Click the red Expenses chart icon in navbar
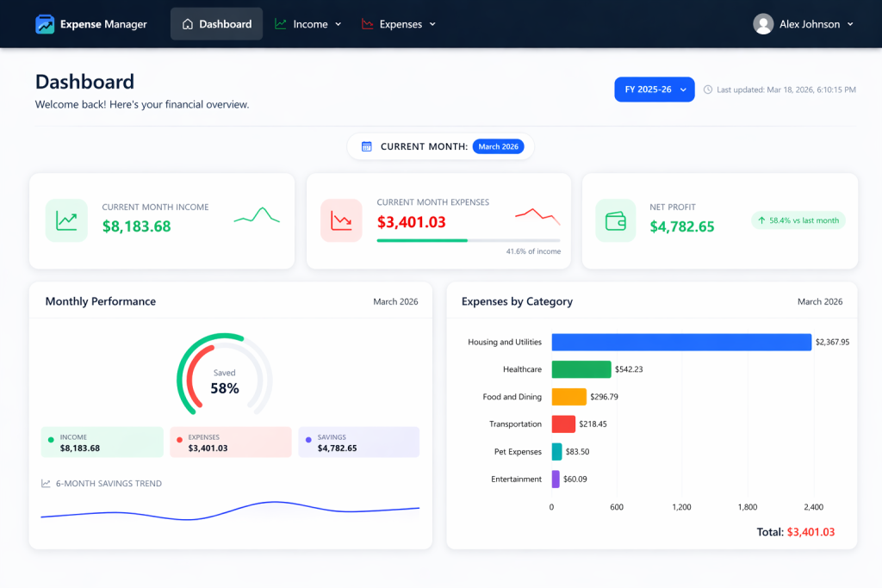Screen dimensions: 882x588 point(367,24)
